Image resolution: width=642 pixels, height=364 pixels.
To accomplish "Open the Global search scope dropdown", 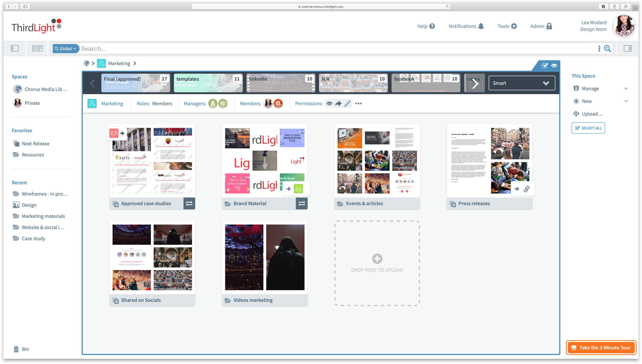I will [65, 49].
